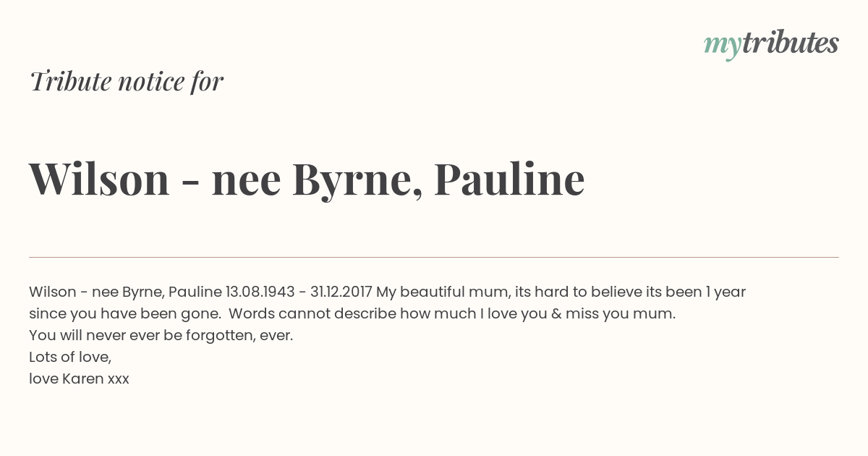Click the word "nee" in the large title
The width and height of the screenshot is (868, 456).
pos(246,182)
